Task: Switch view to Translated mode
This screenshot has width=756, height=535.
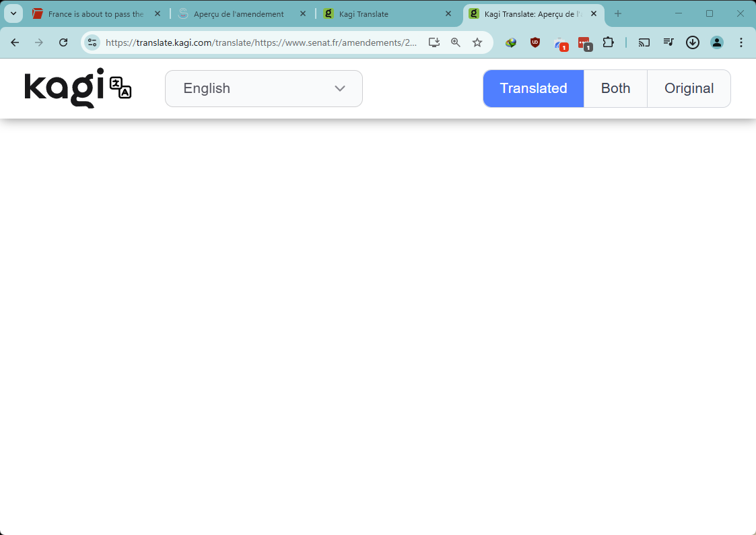Action: tap(533, 88)
